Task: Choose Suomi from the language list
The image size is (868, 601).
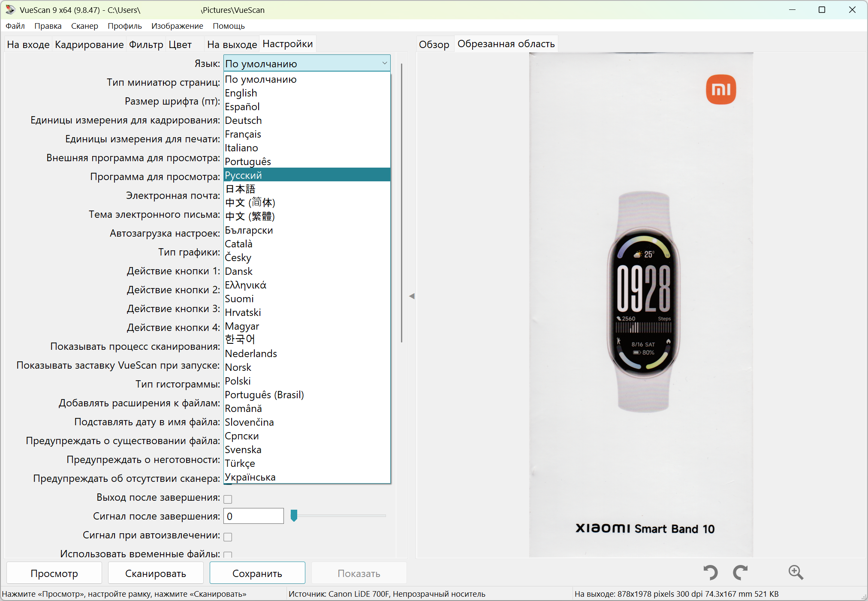Action: [x=307, y=299]
